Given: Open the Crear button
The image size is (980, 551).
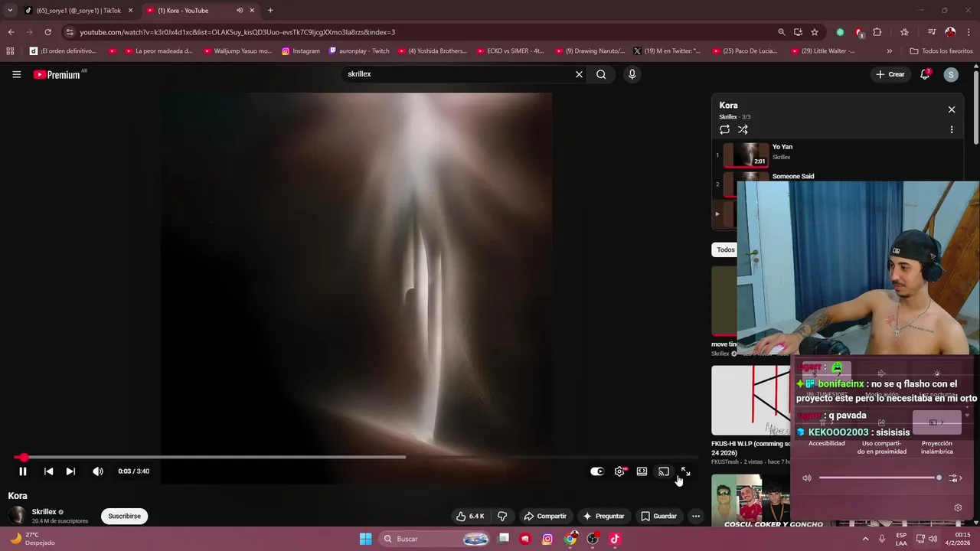Looking at the screenshot, I should pyautogui.click(x=890, y=74).
